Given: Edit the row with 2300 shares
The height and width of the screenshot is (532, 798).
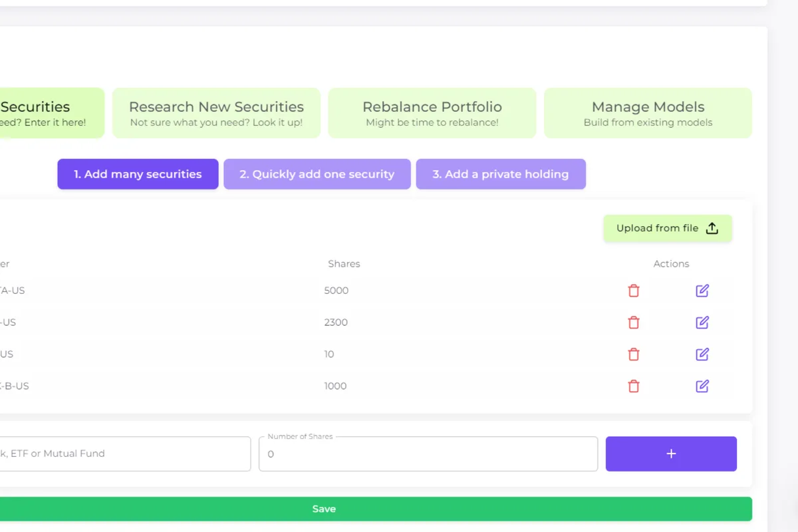Looking at the screenshot, I should tap(702, 323).
